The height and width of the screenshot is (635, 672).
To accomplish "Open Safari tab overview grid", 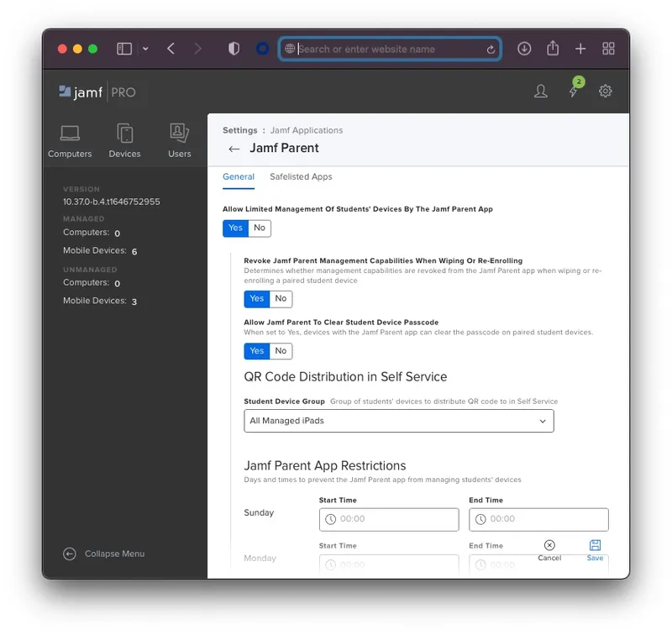I will point(608,48).
